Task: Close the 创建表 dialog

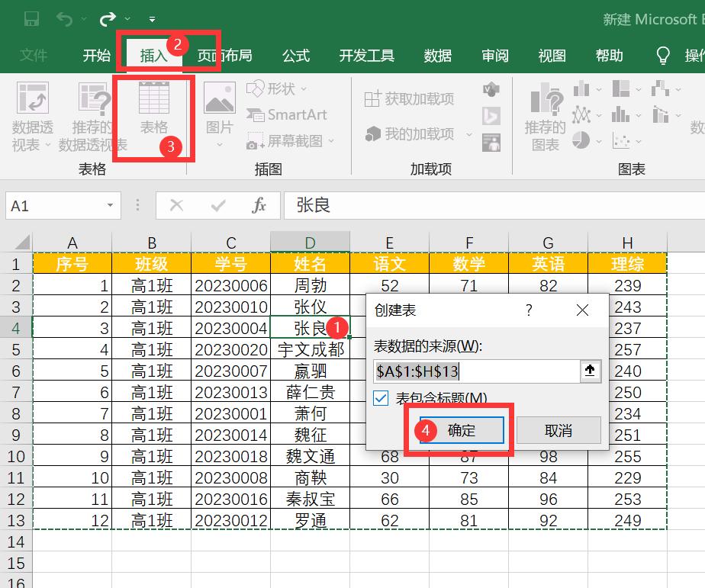Action: click(582, 310)
